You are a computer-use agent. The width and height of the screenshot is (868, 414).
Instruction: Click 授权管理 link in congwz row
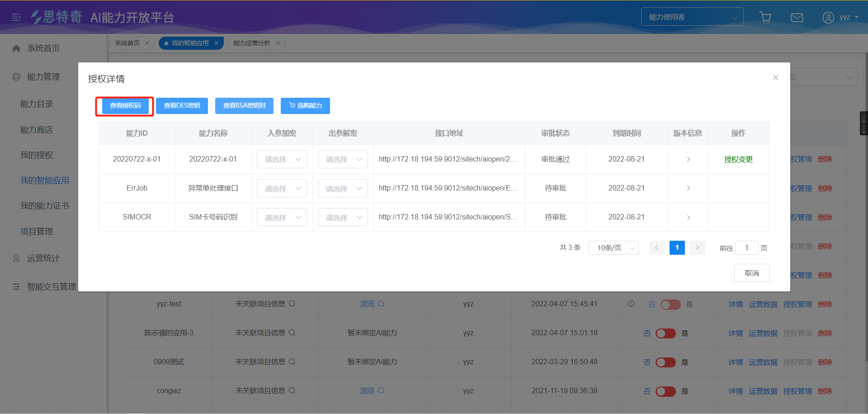797,391
